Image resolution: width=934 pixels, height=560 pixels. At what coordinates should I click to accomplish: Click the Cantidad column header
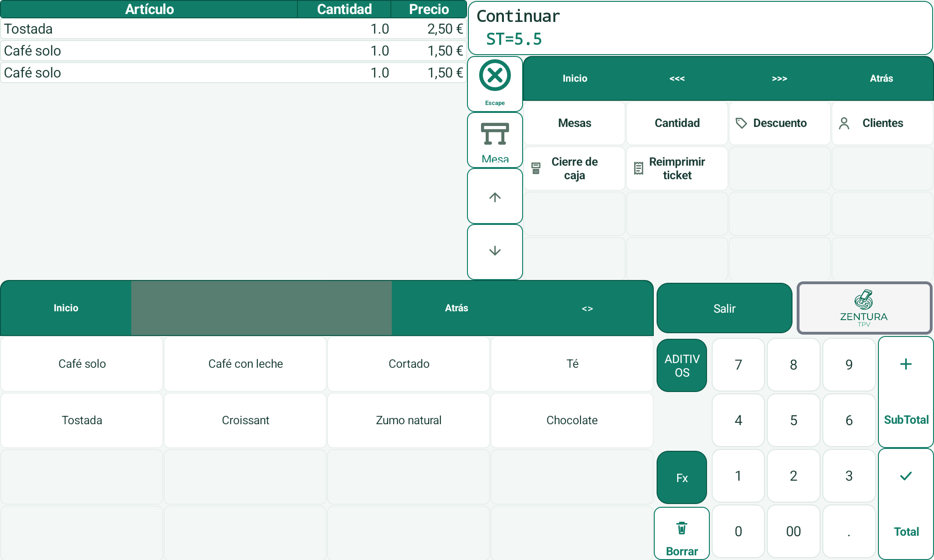tap(344, 9)
